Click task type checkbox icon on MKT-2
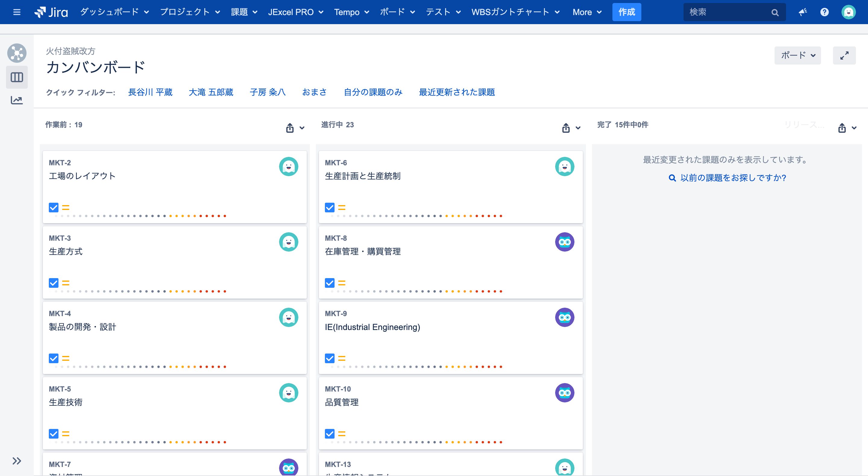 [x=54, y=208]
